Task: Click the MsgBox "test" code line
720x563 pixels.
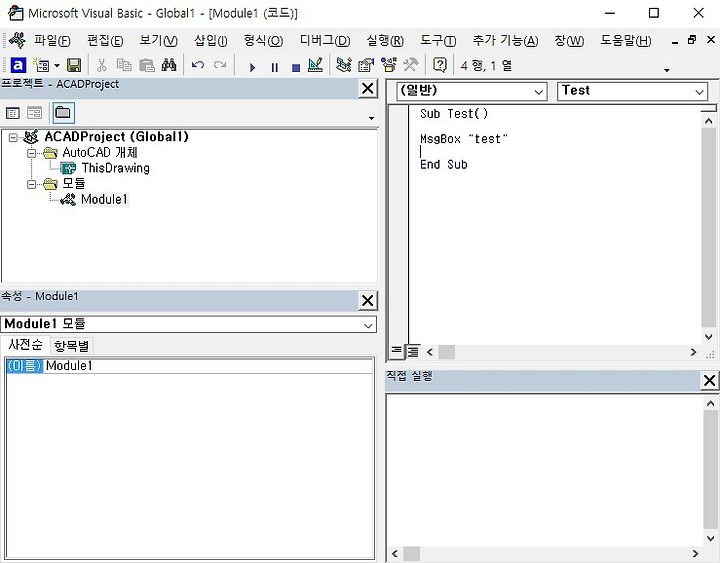Action: [x=464, y=139]
